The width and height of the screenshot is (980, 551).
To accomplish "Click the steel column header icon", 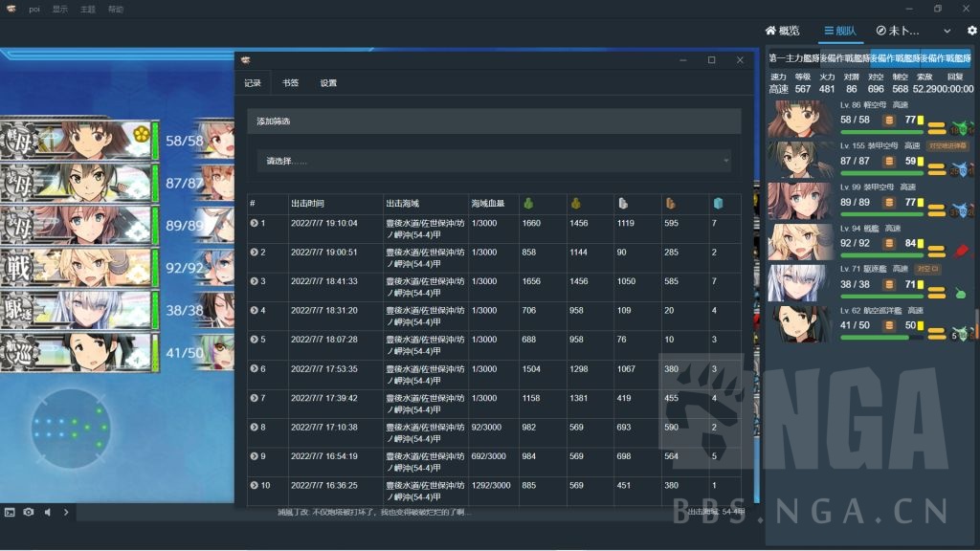I will pyautogui.click(x=623, y=203).
